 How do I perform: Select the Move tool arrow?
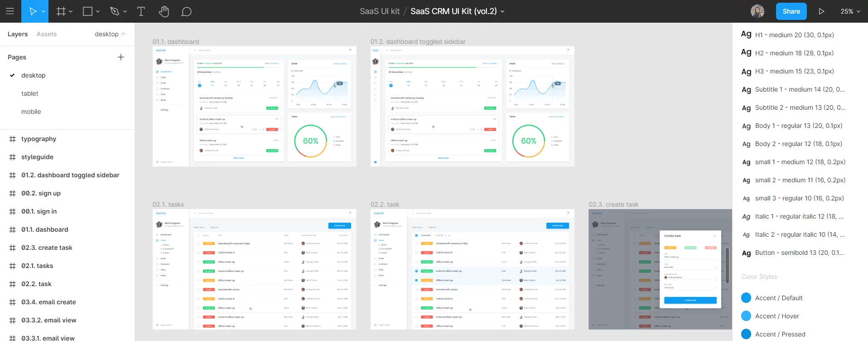[33, 11]
